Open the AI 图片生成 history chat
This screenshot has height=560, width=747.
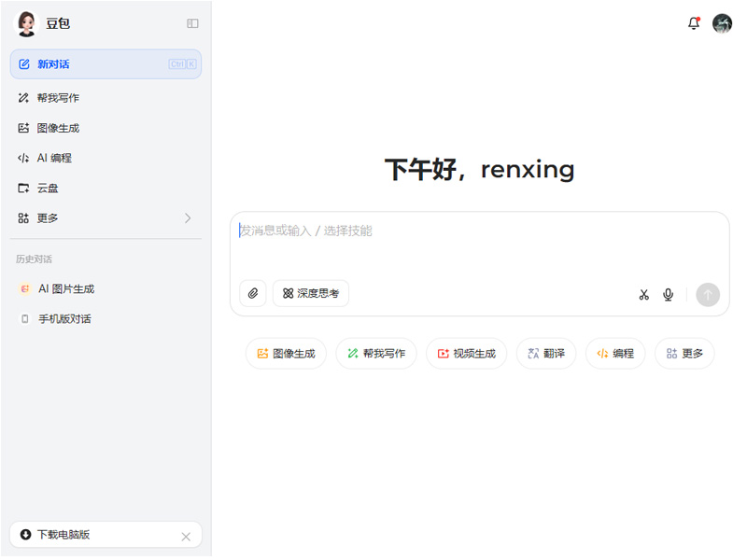pyautogui.click(x=65, y=288)
